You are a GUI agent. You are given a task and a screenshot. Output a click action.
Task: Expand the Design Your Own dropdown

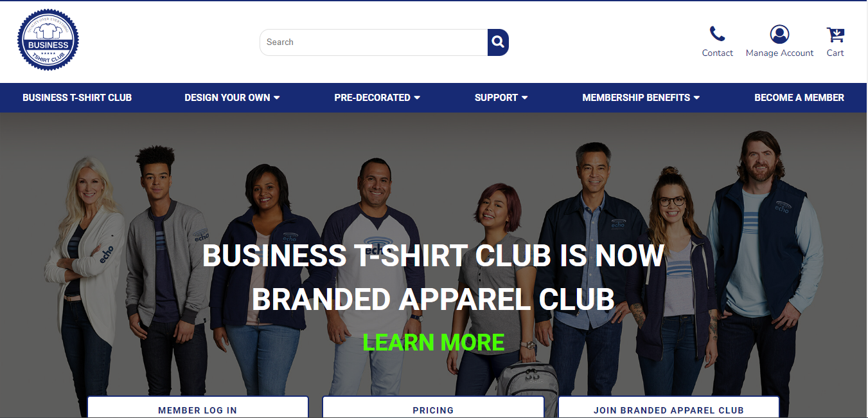pos(232,98)
